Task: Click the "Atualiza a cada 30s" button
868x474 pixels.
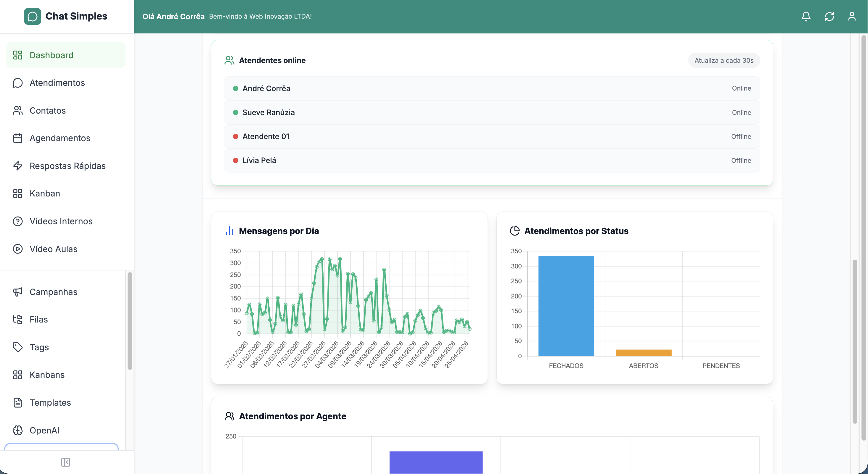Action: (724, 60)
